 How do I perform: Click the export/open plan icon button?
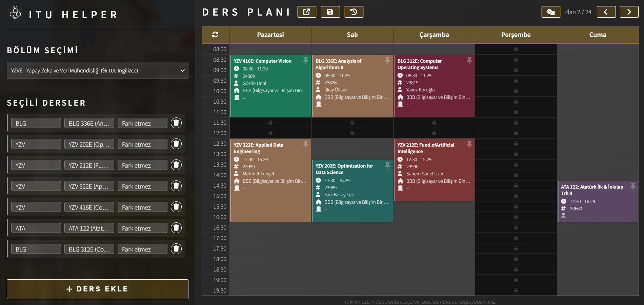307,12
